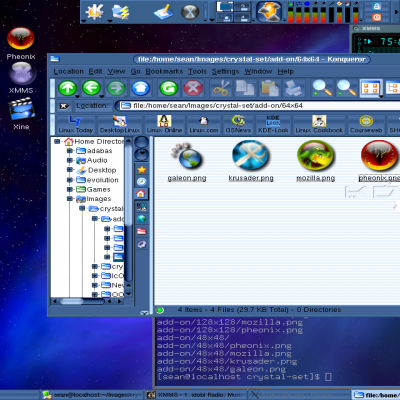The height and width of the screenshot is (400, 400).
Task: Open the Linux Today bookmark
Action: pyautogui.click(x=76, y=124)
